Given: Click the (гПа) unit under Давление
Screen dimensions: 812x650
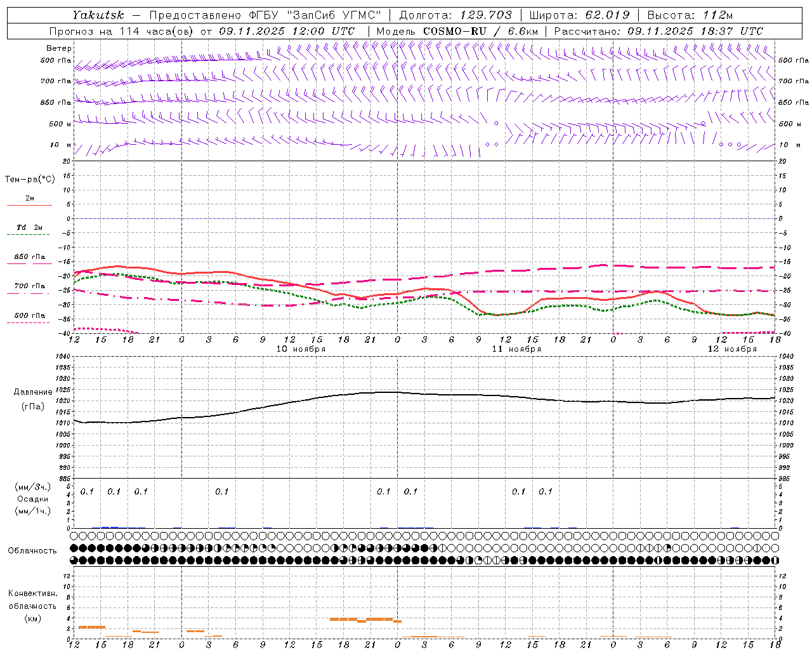Looking at the screenshot, I should [x=33, y=407].
